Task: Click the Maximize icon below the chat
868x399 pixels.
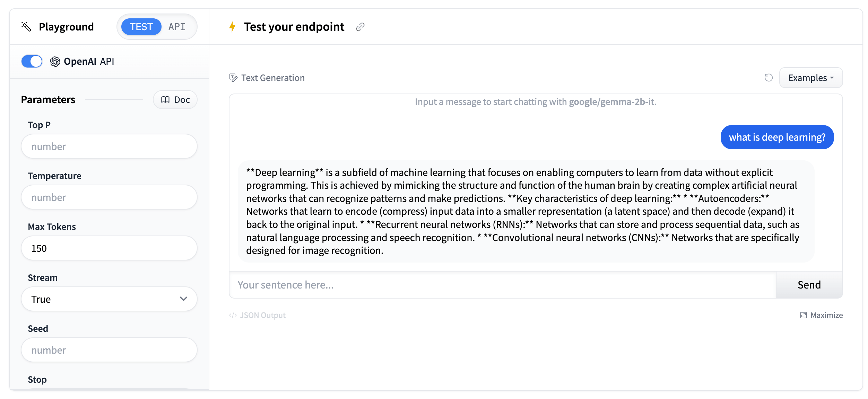Action: click(x=804, y=315)
